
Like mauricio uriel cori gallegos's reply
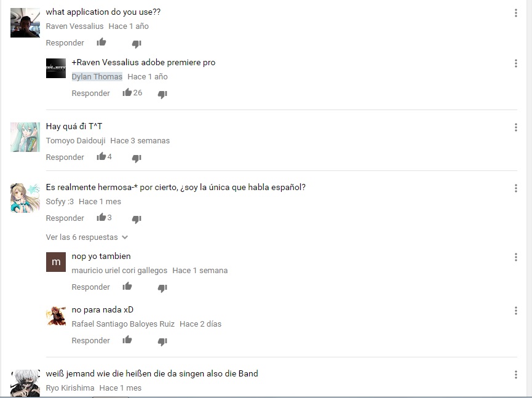127,287
